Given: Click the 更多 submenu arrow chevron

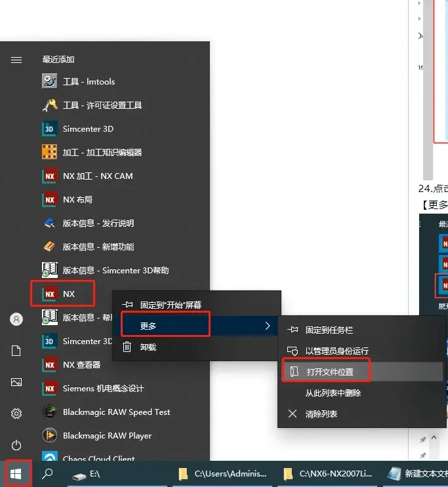Looking at the screenshot, I should click(268, 326).
